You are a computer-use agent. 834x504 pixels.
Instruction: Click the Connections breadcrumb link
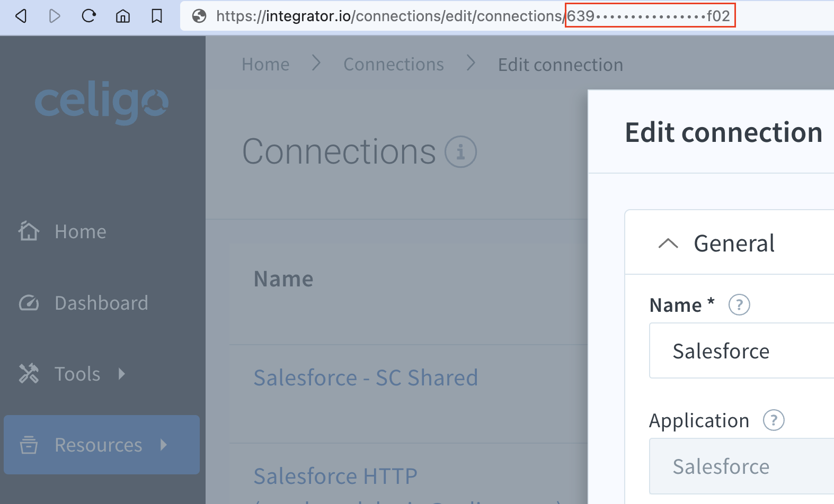click(394, 65)
